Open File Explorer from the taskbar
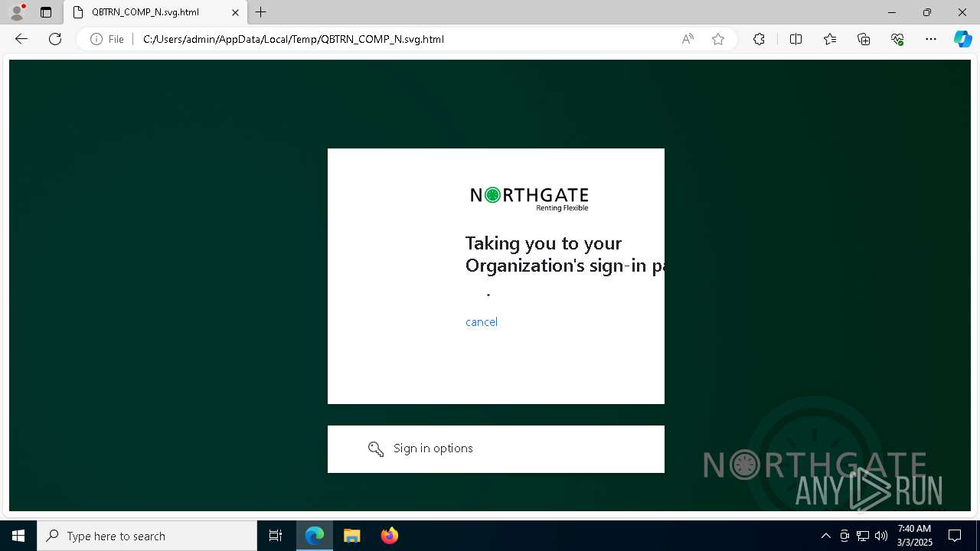The image size is (980, 551). (x=352, y=536)
